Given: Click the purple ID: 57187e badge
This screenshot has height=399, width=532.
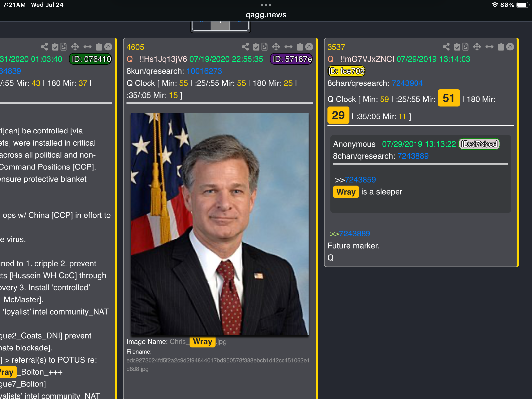Looking at the screenshot, I should click(292, 59).
